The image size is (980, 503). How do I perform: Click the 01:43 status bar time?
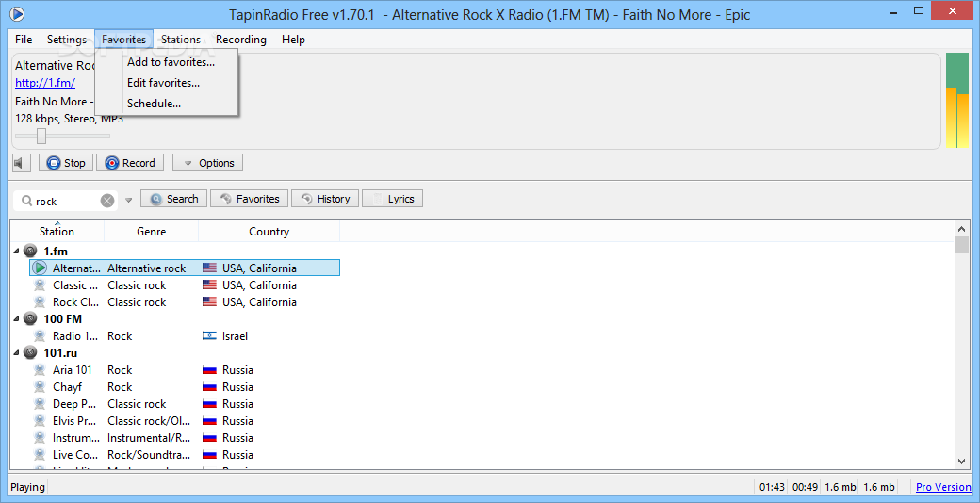(x=771, y=487)
